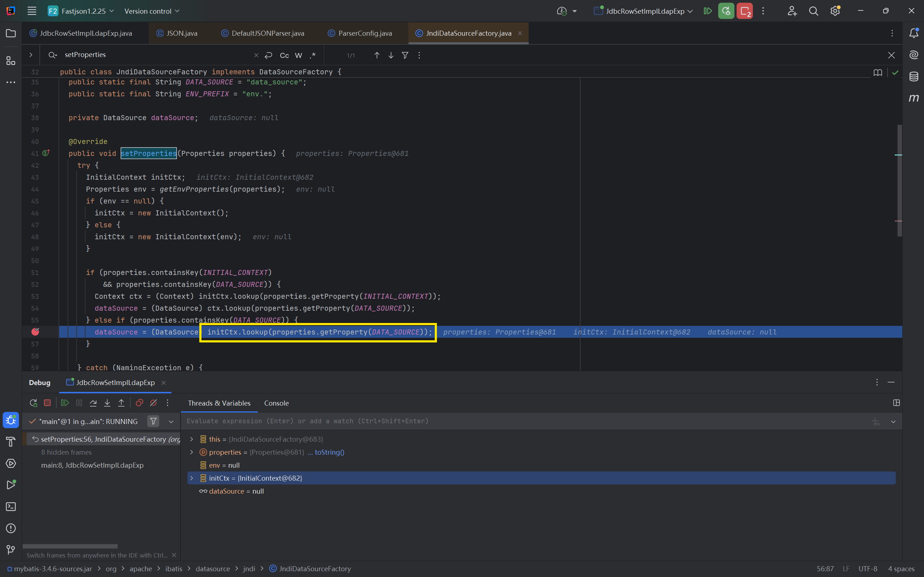Expand the 'this' variable node

click(192, 439)
